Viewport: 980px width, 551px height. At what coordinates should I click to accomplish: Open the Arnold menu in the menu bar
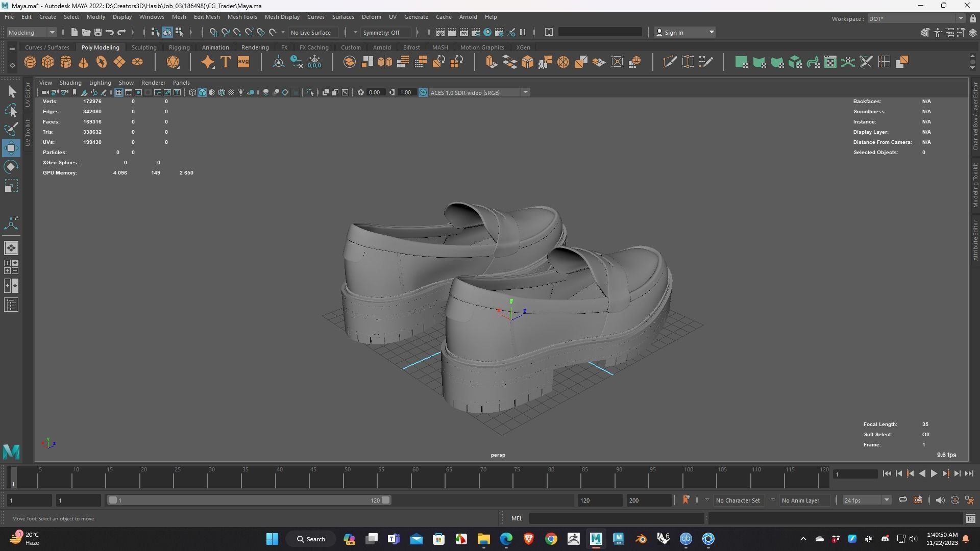pyautogui.click(x=468, y=17)
